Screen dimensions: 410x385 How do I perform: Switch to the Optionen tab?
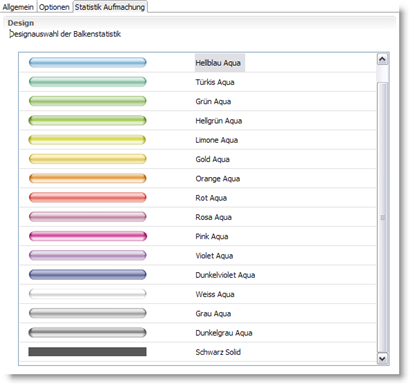54,7
